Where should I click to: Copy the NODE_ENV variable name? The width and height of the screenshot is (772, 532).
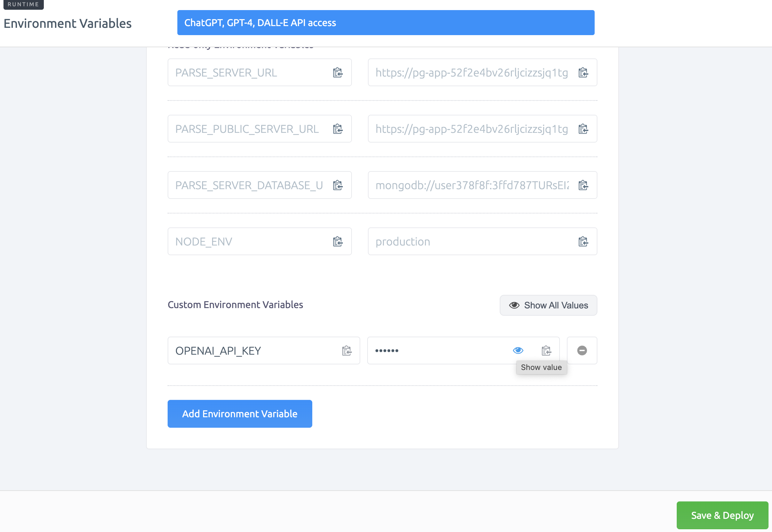338,242
